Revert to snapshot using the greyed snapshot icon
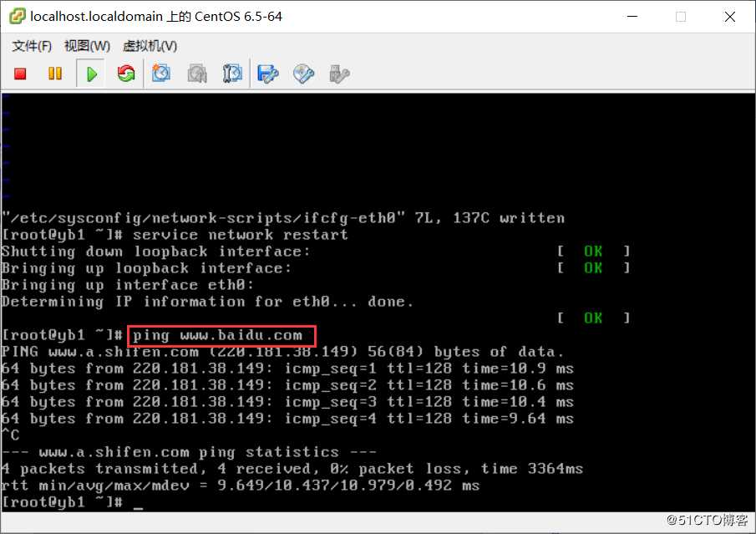The width and height of the screenshot is (756, 534). (196, 74)
